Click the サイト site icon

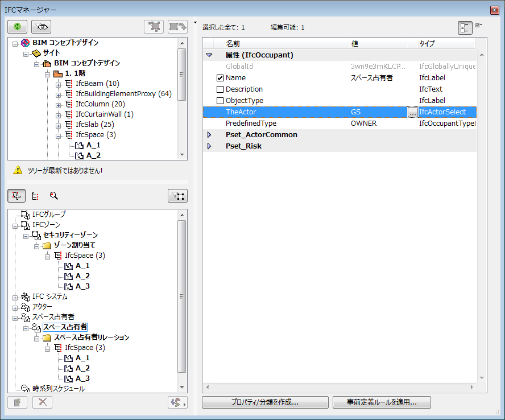[x=36, y=53]
